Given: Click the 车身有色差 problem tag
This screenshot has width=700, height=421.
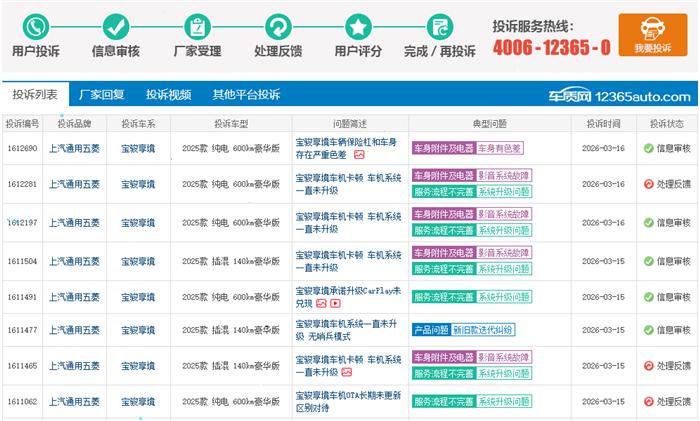Looking at the screenshot, I should (500, 148).
